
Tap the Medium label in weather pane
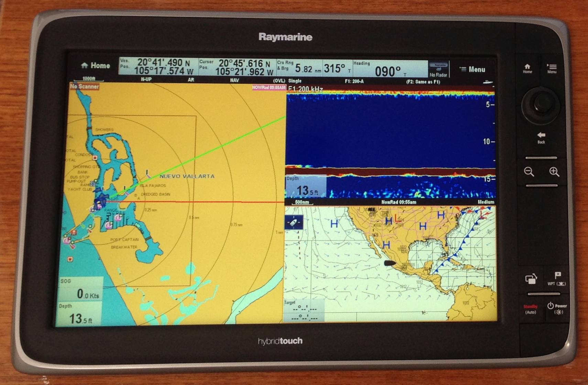(486, 202)
